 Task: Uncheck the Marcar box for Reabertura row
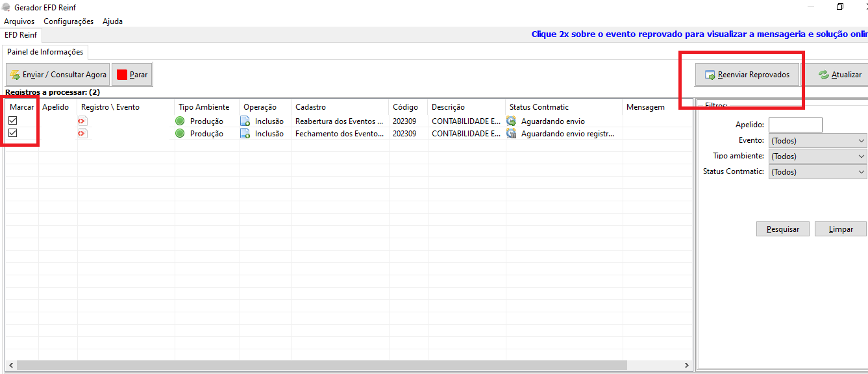pyautogui.click(x=12, y=121)
